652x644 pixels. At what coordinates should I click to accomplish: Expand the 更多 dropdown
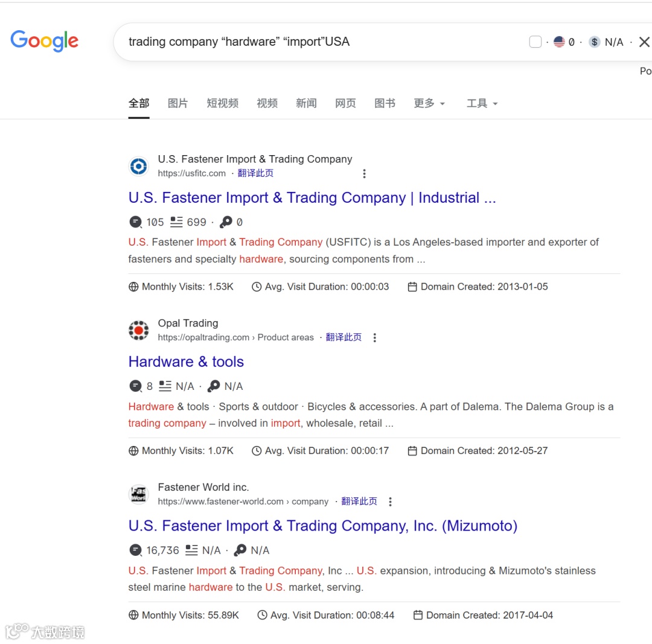pos(429,103)
